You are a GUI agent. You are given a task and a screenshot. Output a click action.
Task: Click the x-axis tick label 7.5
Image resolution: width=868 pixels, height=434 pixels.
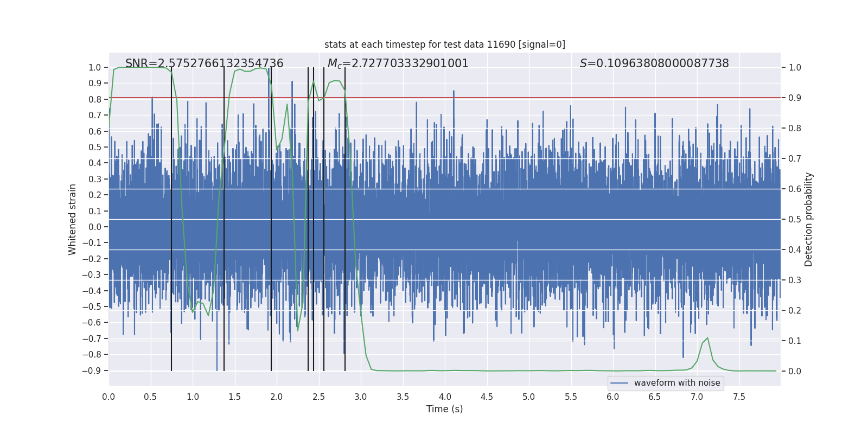[739, 397]
